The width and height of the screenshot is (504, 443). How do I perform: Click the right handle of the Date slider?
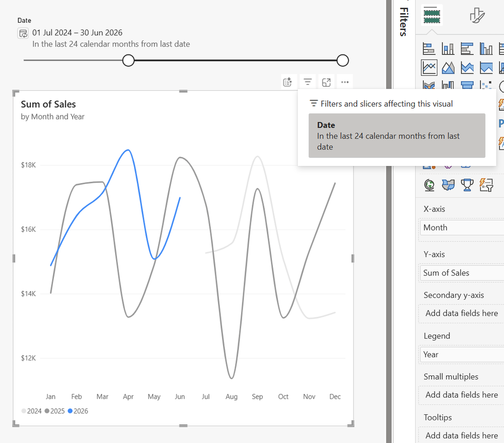coord(343,61)
